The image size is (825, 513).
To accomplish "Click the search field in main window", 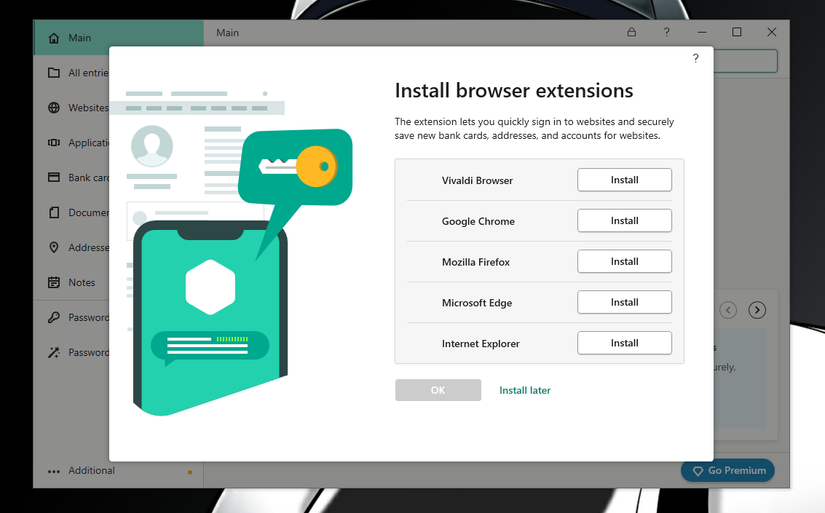I will point(746,61).
